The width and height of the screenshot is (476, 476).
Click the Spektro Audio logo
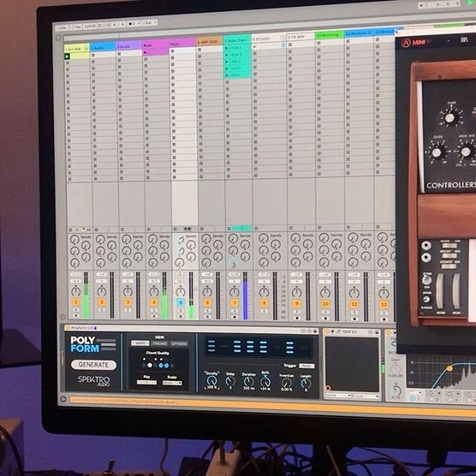[94, 380]
